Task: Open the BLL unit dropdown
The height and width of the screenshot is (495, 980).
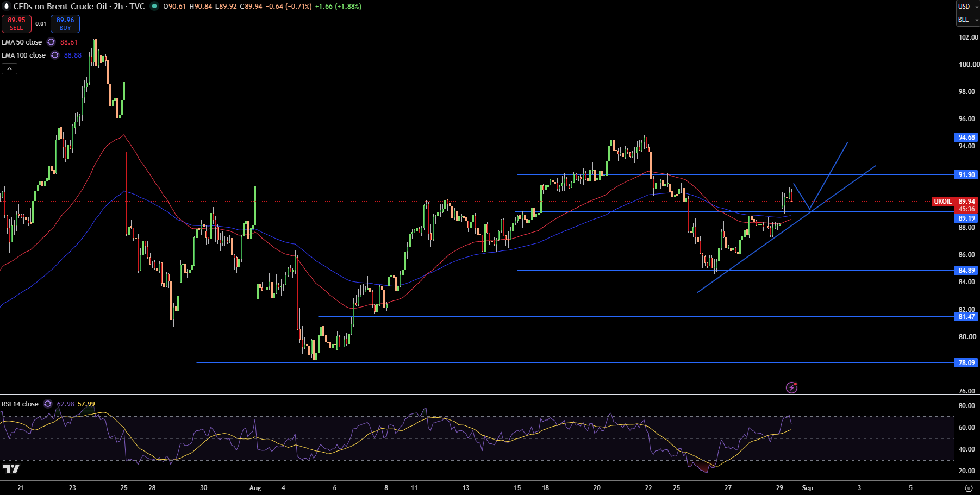Action: pyautogui.click(x=967, y=20)
